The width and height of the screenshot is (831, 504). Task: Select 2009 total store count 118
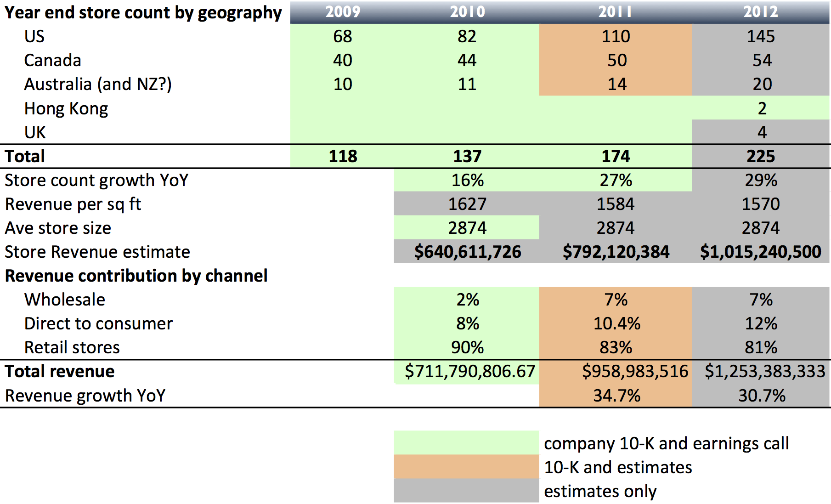343,156
